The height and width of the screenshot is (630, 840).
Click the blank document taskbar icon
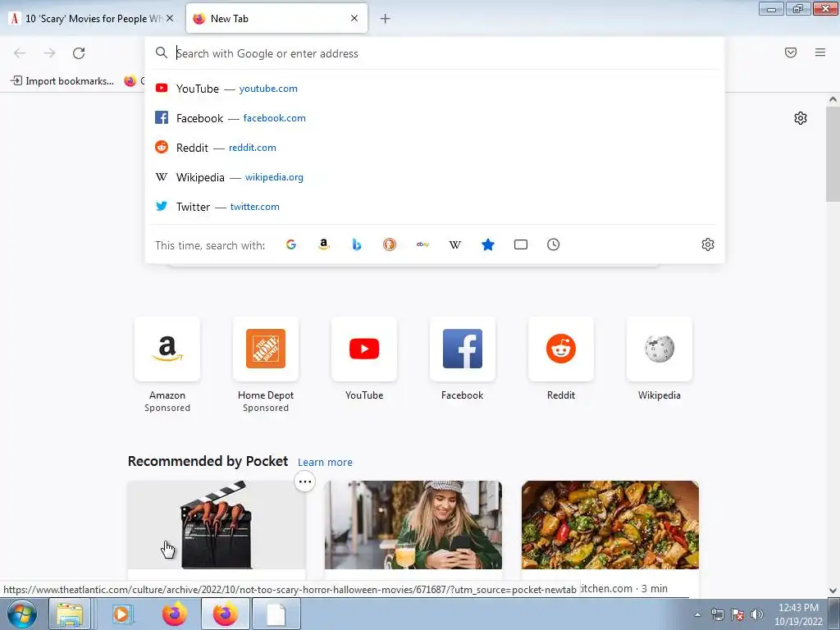[276, 614]
